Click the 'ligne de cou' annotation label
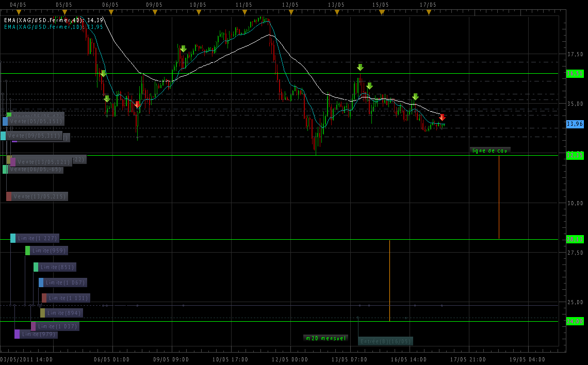588x365 pixels. click(490, 151)
